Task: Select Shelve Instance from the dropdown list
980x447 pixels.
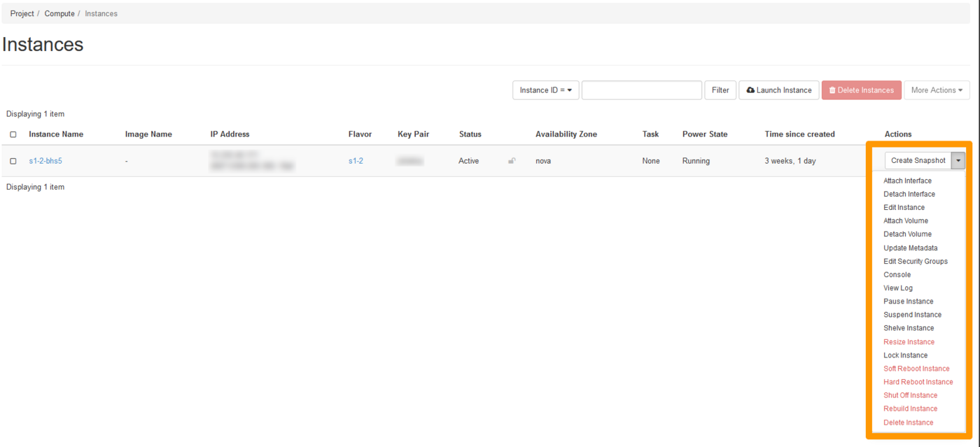Action: point(909,328)
